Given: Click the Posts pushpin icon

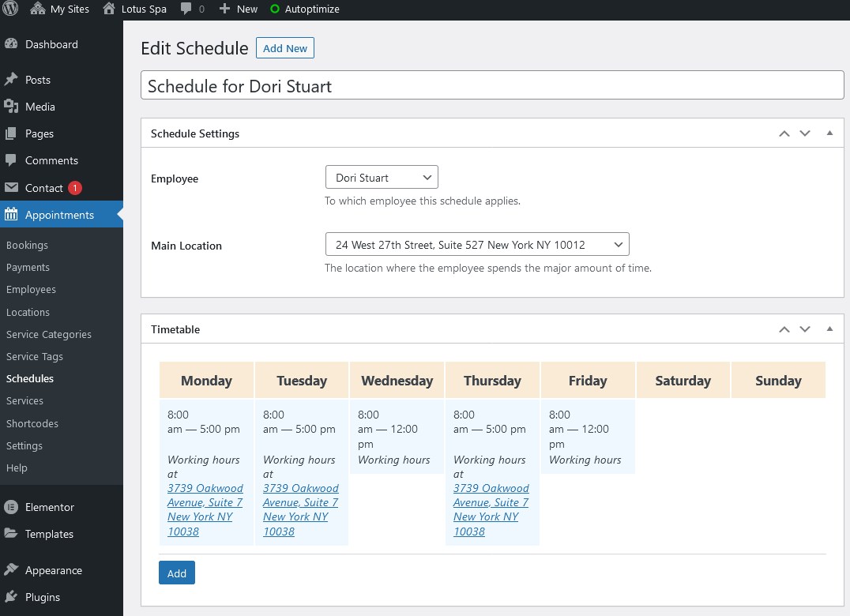Looking at the screenshot, I should click(x=11, y=80).
